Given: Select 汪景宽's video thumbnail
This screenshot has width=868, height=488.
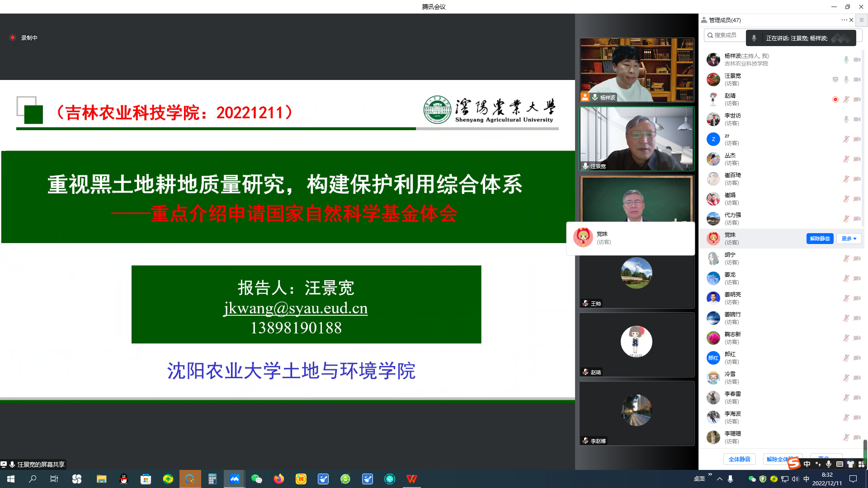Looking at the screenshot, I should (637, 139).
